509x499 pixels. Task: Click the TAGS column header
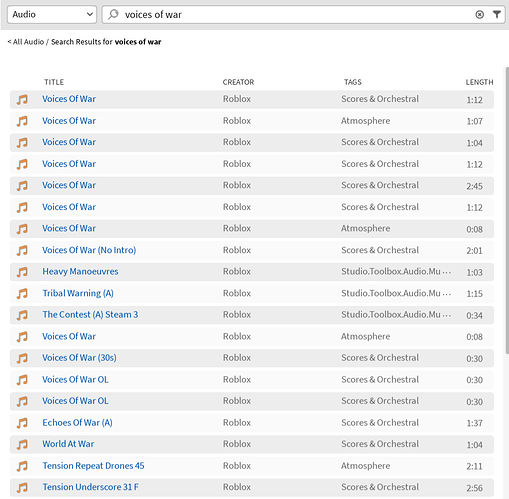[x=353, y=82]
